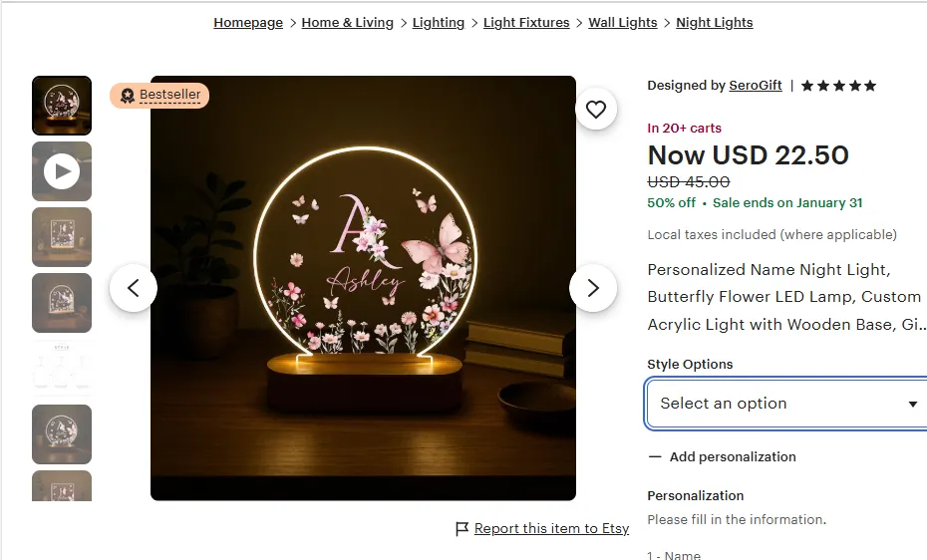This screenshot has width=927, height=560.
Task: Open Night Lights breadcrumb link
Action: tap(715, 23)
